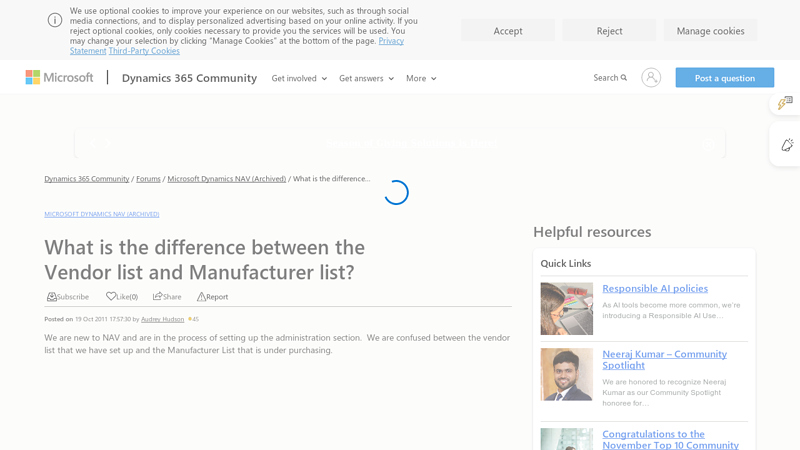The width and height of the screenshot is (800, 450).
Task: Like the post with heart icon
Action: (x=122, y=296)
